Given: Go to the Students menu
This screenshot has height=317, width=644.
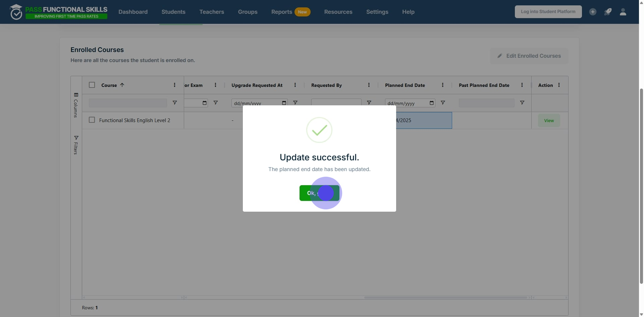Looking at the screenshot, I should (173, 12).
